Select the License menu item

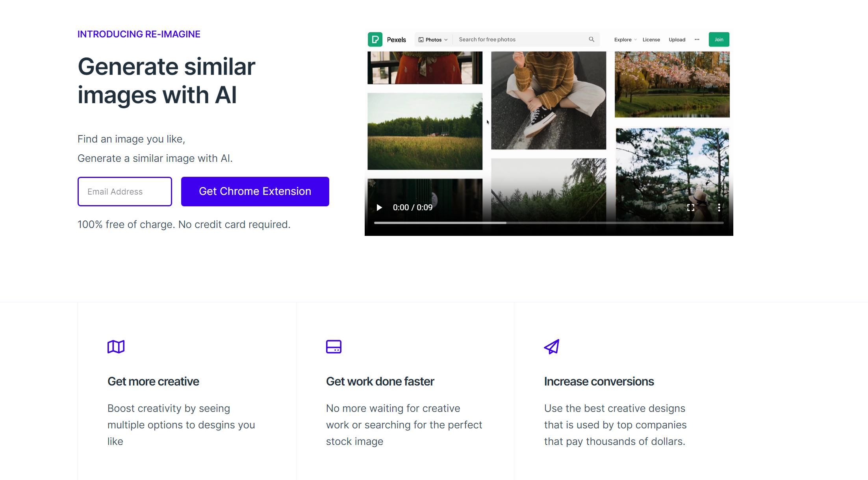click(x=651, y=39)
